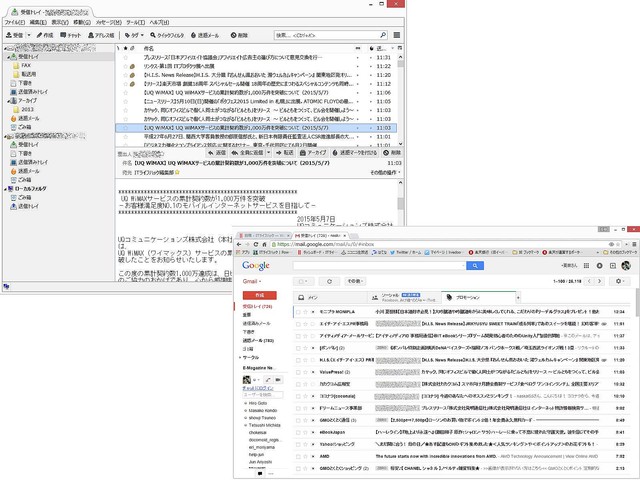Click 転送 forward in the message header

point(284,153)
